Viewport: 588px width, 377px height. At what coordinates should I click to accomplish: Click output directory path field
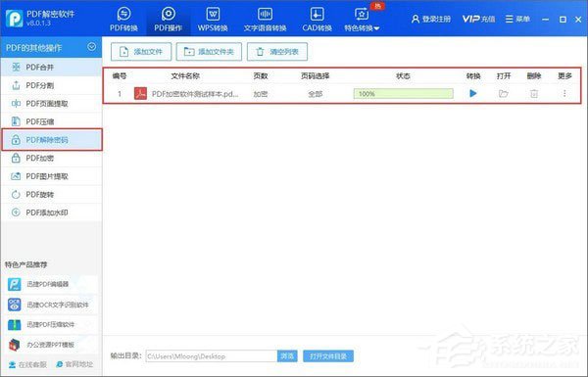pos(211,356)
